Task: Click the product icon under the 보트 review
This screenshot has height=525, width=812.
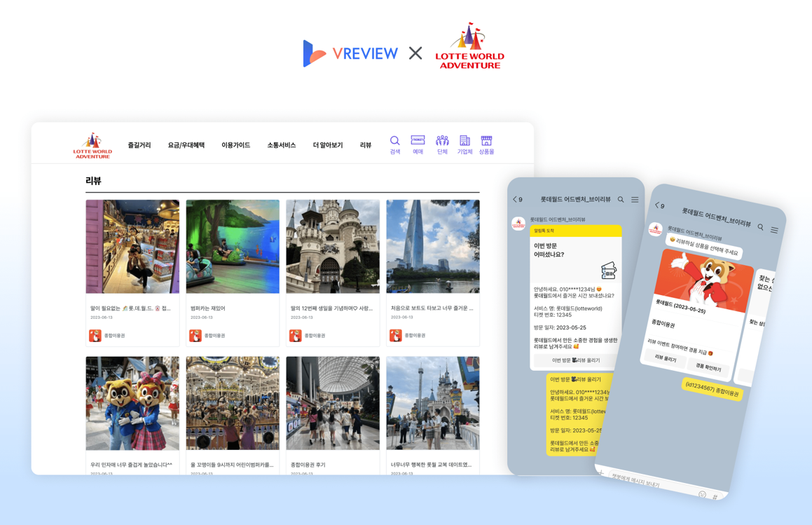Action: [x=396, y=336]
